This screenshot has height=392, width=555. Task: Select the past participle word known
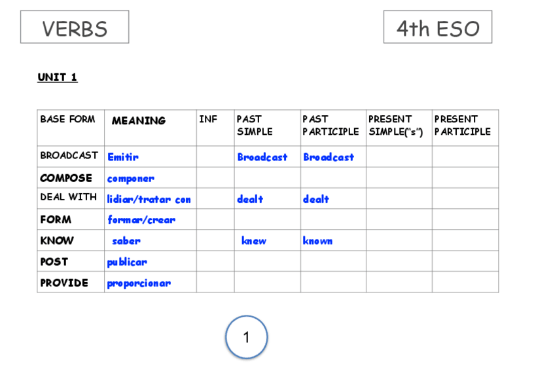pyautogui.click(x=317, y=241)
